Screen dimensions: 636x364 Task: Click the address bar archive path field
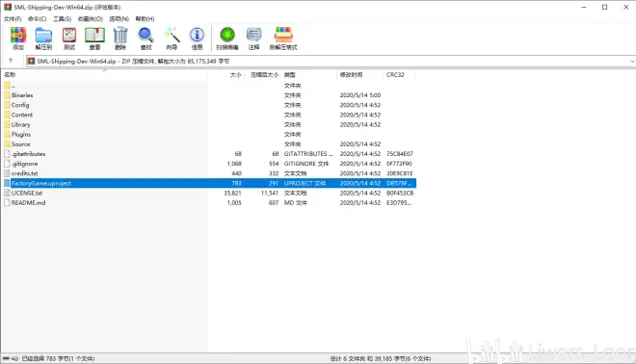pyautogui.click(x=331, y=62)
